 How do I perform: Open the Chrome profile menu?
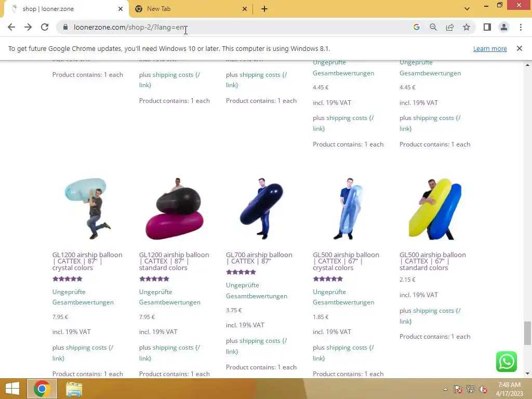[504, 27]
